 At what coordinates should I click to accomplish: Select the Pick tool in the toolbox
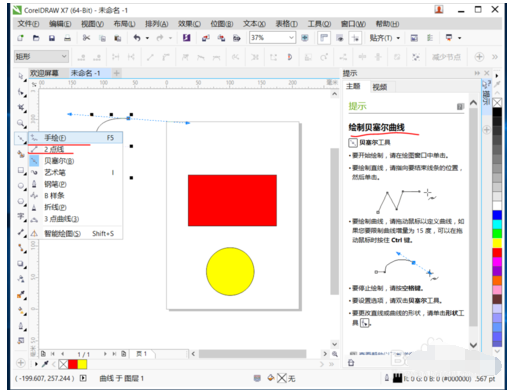(22, 77)
